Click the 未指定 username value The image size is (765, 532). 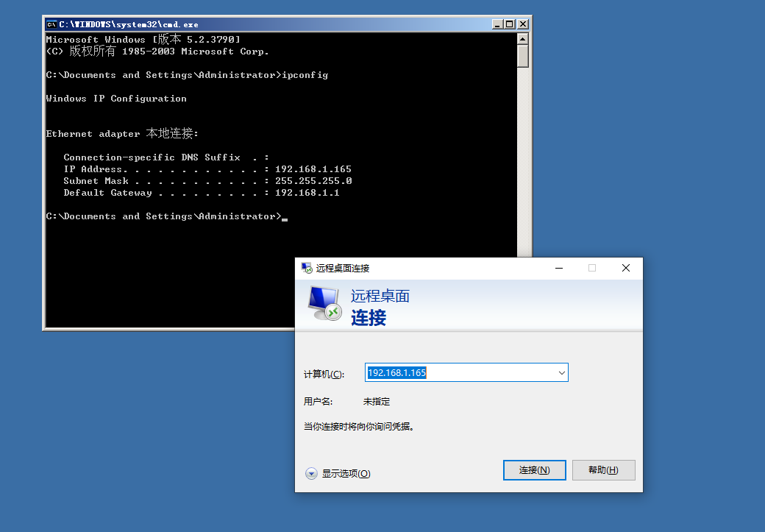point(377,402)
